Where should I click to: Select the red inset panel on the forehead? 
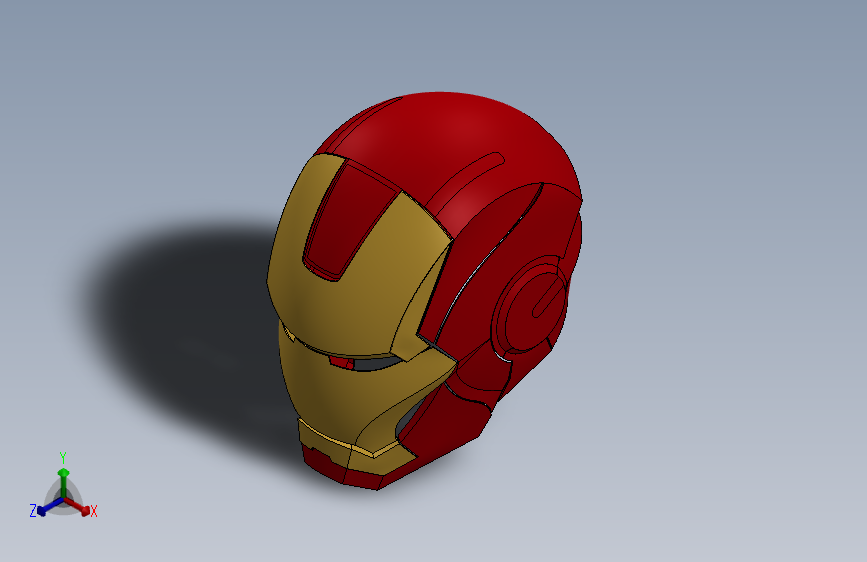click(x=351, y=218)
